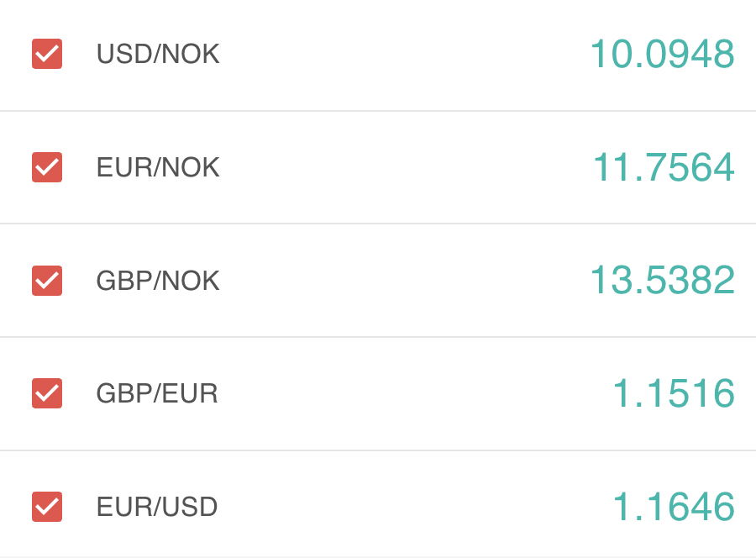Uncheck the USD/NOK checkbox
Screen dimensions: 756x558
coord(47,54)
